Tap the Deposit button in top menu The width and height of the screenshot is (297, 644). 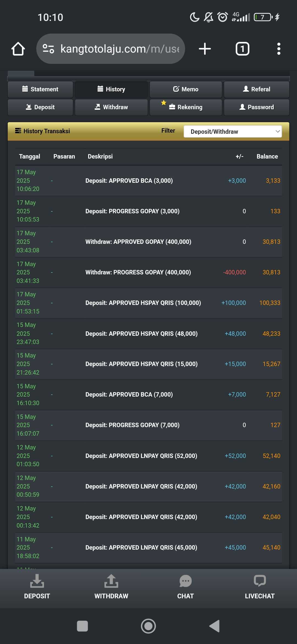tap(40, 107)
